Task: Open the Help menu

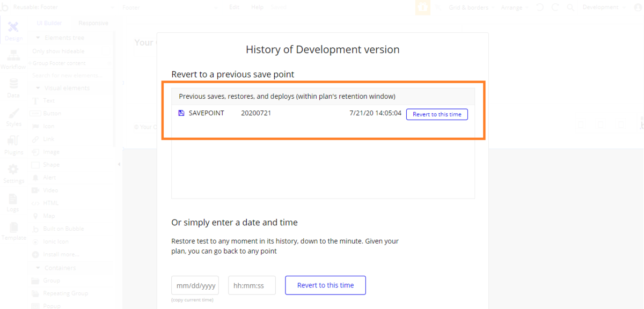Action: click(x=258, y=8)
